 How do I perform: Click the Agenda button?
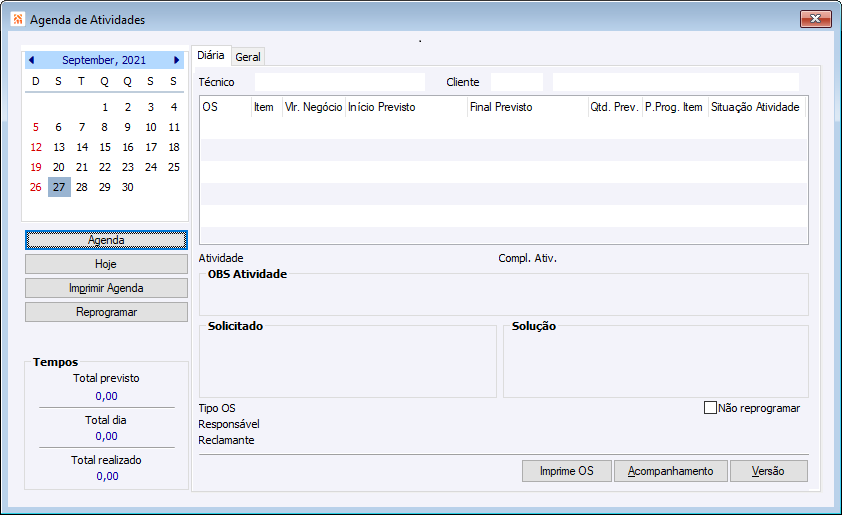coord(106,240)
